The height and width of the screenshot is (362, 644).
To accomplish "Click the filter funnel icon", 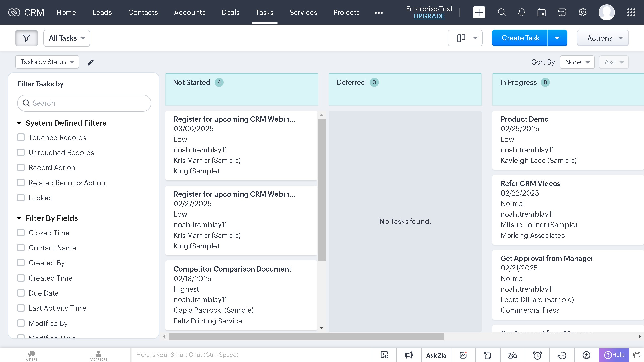I will [26, 38].
